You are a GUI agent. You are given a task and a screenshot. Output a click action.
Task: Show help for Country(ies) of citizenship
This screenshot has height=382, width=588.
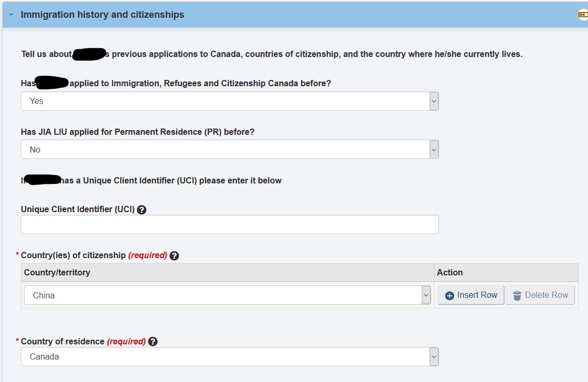174,256
